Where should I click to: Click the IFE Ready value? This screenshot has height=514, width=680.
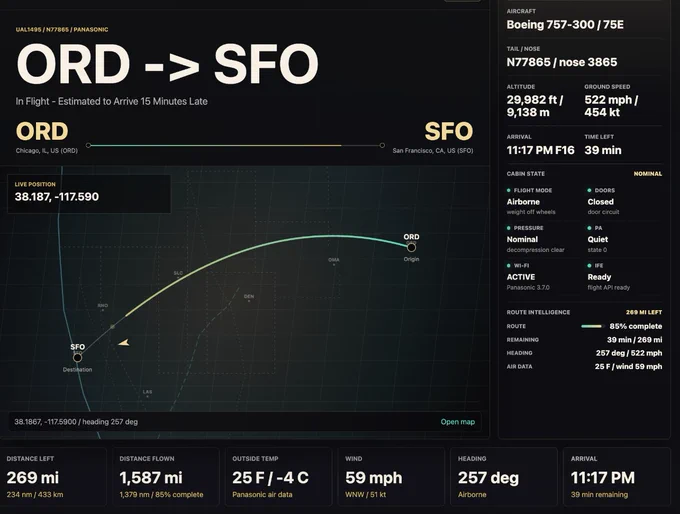point(599,277)
